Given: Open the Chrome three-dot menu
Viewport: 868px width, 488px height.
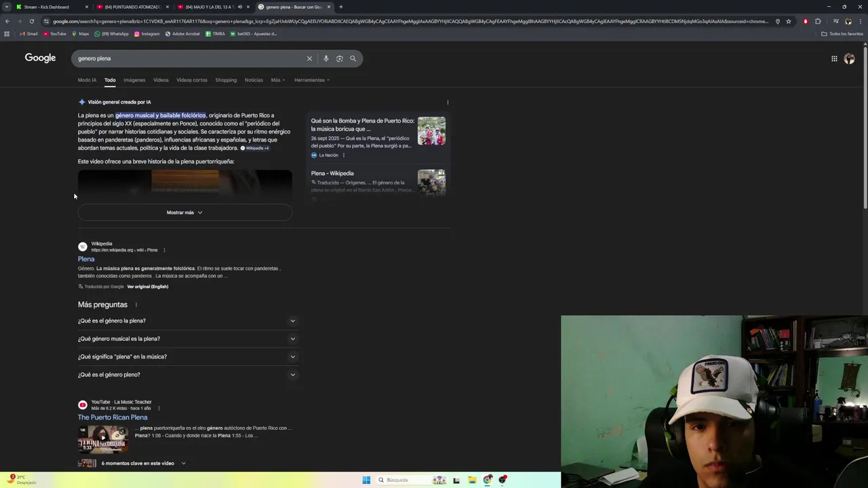Looking at the screenshot, I should coord(860,21).
